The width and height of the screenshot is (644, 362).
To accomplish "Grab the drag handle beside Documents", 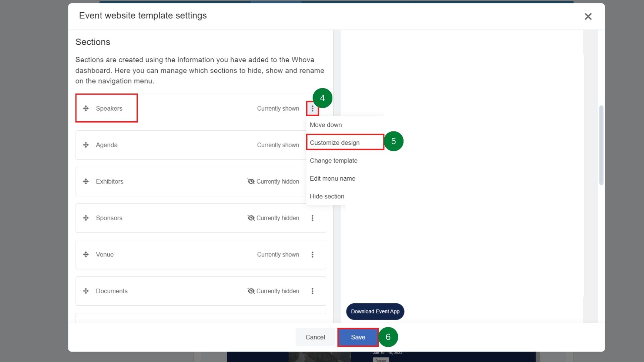I will [x=86, y=291].
